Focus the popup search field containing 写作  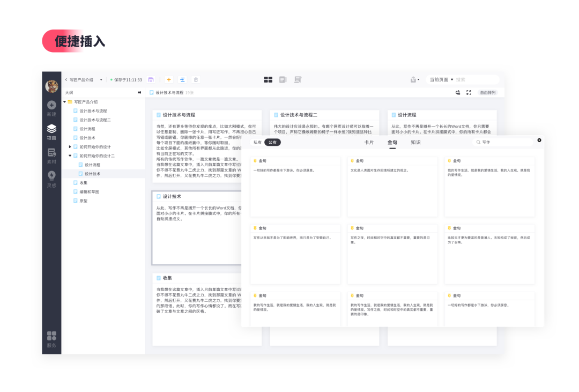[502, 142]
